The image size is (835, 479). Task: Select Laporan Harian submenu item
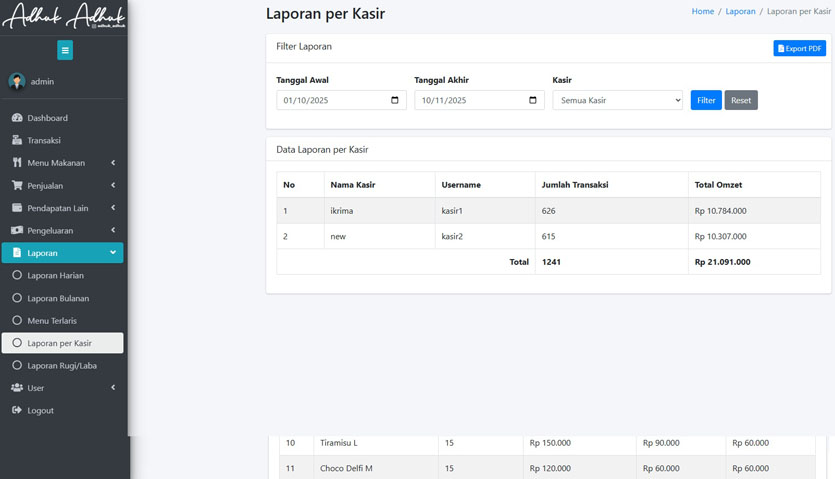[x=55, y=276]
